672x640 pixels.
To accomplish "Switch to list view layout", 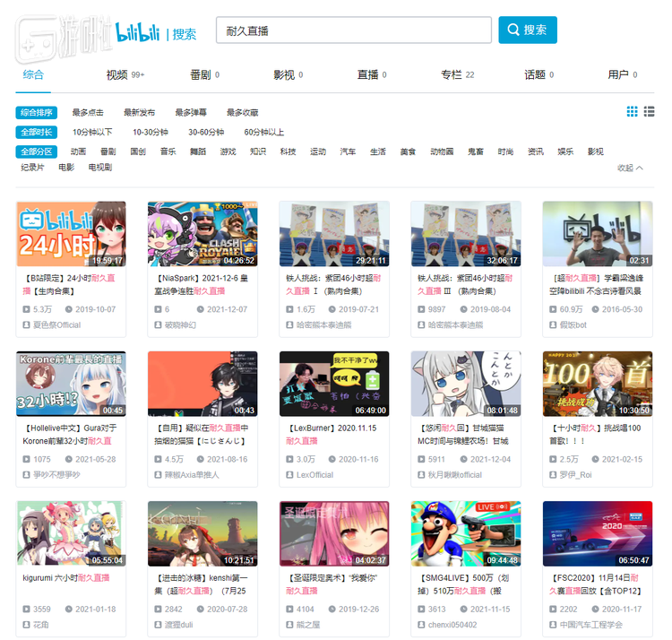I will tap(649, 112).
